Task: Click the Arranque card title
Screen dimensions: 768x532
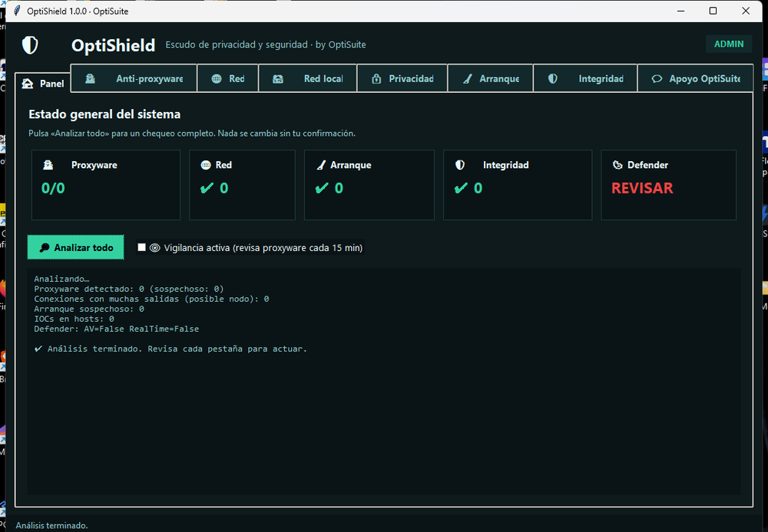Action: click(x=351, y=165)
